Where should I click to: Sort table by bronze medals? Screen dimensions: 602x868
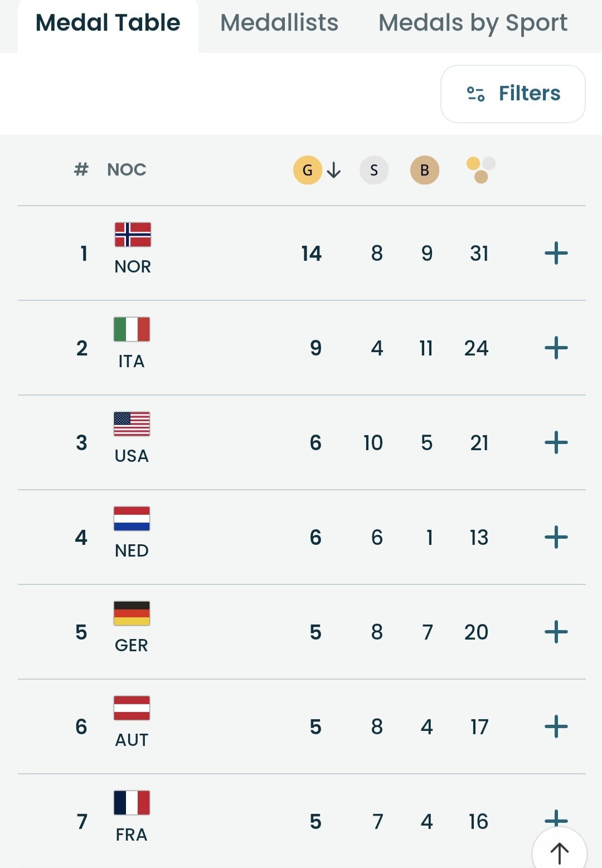pyautogui.click(x=425, y=170)
